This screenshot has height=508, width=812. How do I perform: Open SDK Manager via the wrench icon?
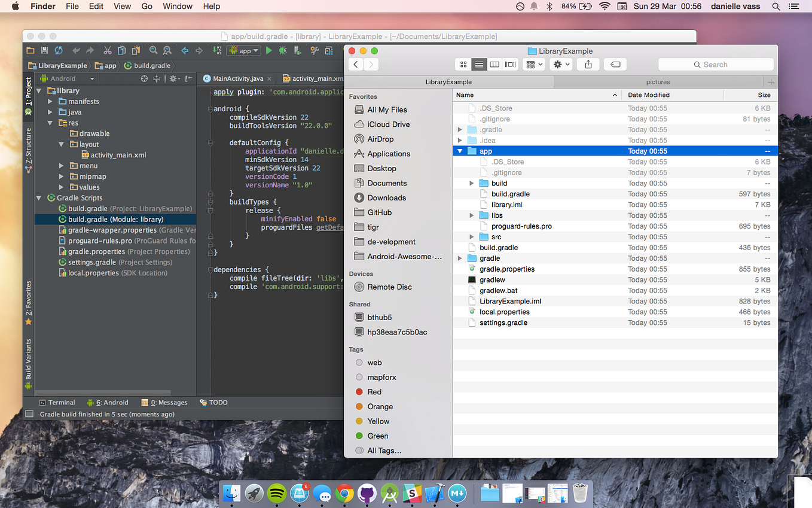tap(314, 51)
